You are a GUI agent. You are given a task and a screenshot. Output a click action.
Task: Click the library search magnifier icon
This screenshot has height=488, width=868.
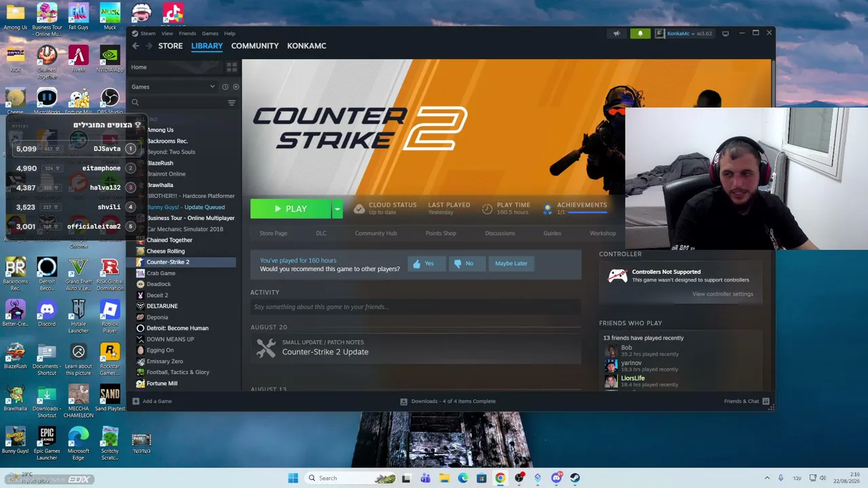[135, 103]
